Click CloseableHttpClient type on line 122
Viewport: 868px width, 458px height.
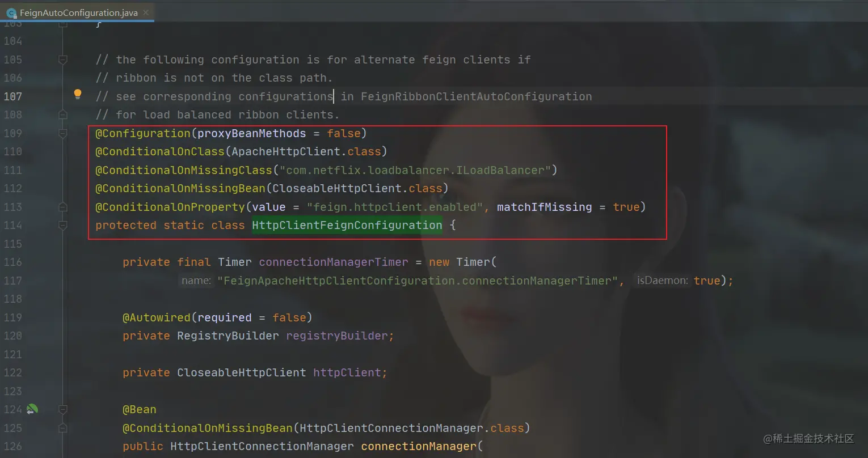pos(242,372)
